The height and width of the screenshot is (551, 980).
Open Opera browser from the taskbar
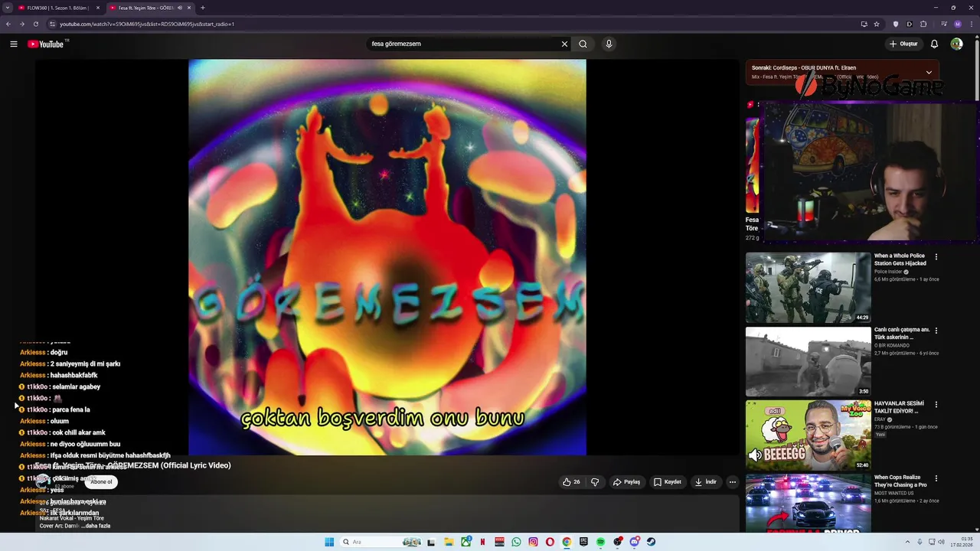click(x=550, y=542)
